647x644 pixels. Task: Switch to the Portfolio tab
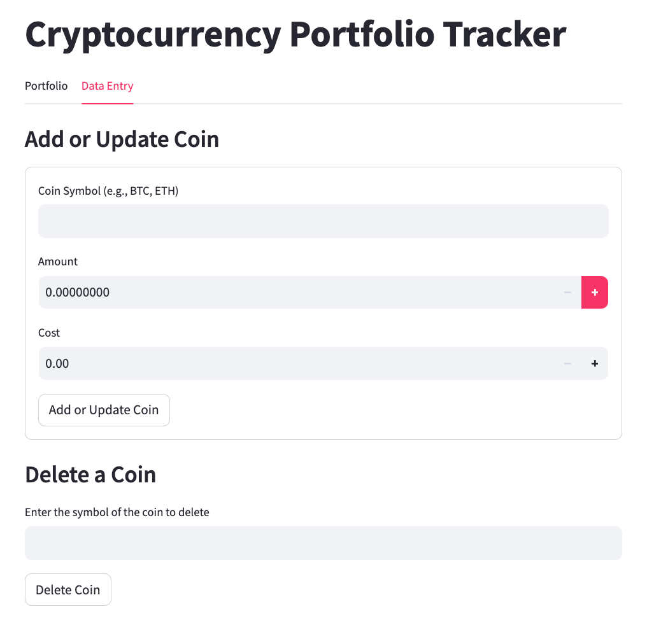click(46, 86)
